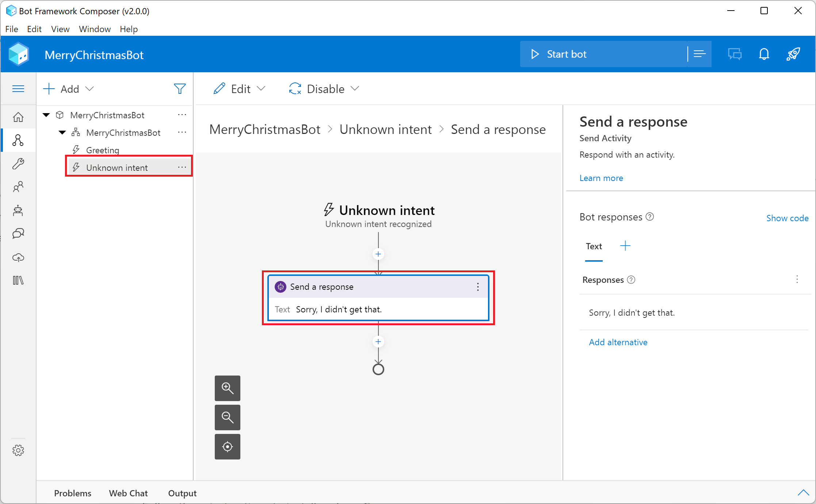Toggle the hamburger navigation menu

coord(18,89)
